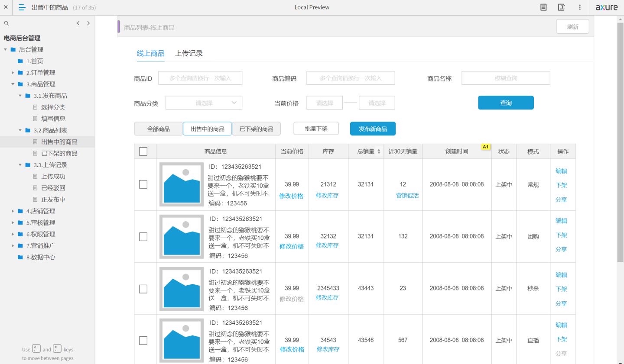The width and height of the screenshot is (624, 364).
Task: Click the maximum 当前价格 input field
Action: click(x=377, y=103)
